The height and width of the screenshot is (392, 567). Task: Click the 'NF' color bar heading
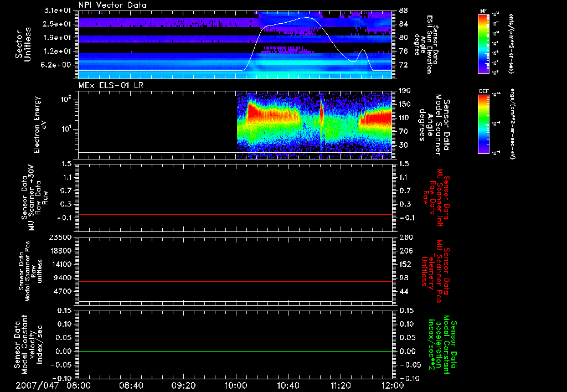click(483, 11)
